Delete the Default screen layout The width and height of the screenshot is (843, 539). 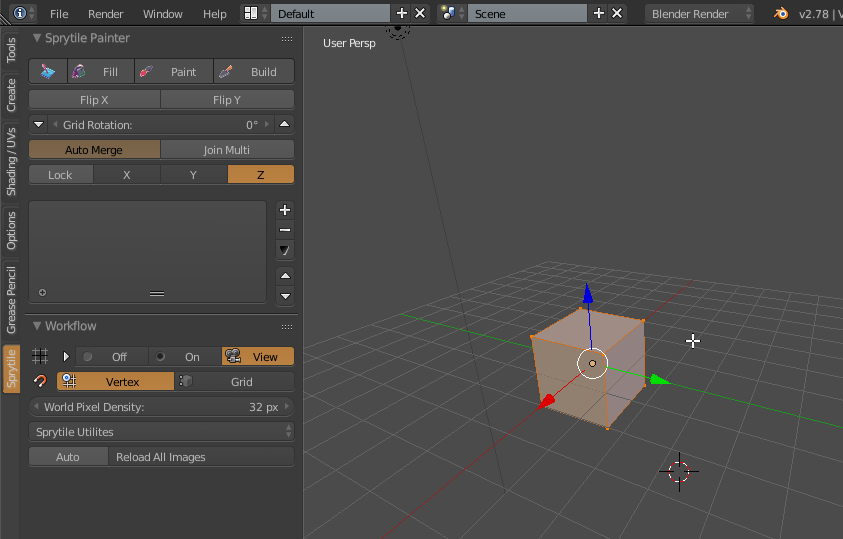point(420,13)
